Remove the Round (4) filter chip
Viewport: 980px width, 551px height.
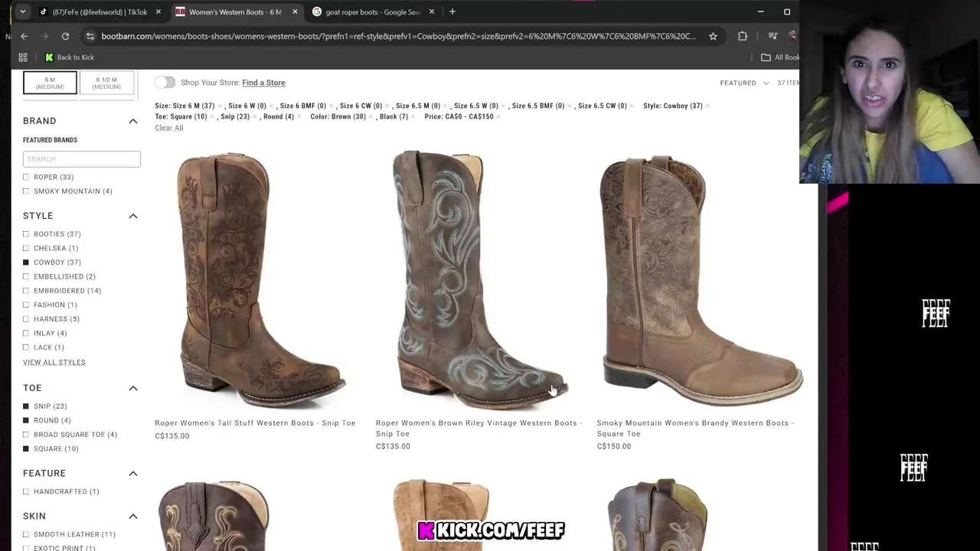point(299,117)
